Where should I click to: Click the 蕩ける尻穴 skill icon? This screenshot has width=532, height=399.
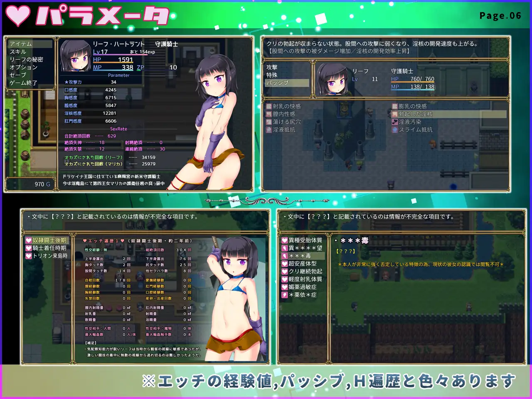[x=268, y=122]
